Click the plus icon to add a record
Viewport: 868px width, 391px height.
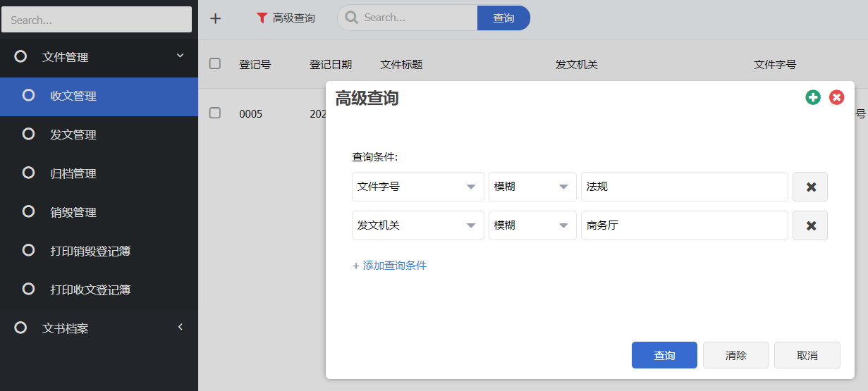coord(216,18)
